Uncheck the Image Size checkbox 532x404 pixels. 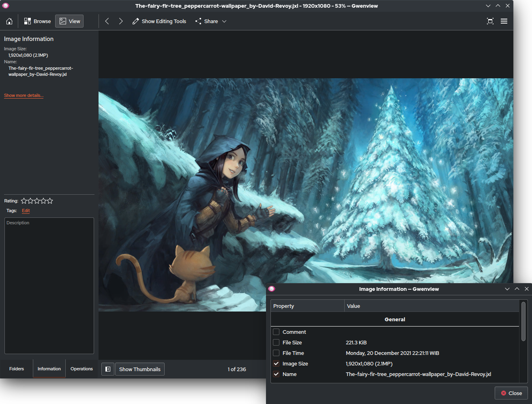coord(276,363)
